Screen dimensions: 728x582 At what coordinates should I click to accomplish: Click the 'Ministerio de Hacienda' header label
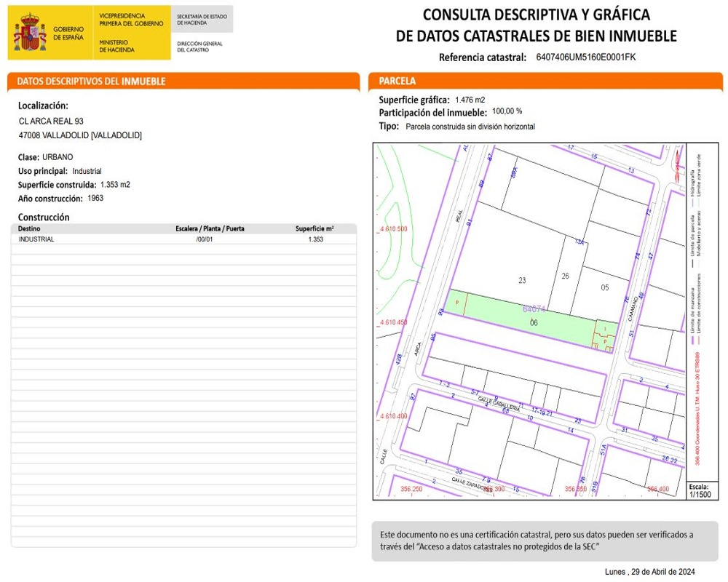click(x=116, y=46)
